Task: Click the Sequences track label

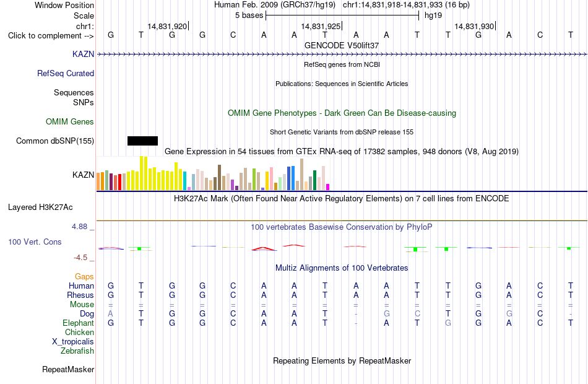Action: point(74,92)
